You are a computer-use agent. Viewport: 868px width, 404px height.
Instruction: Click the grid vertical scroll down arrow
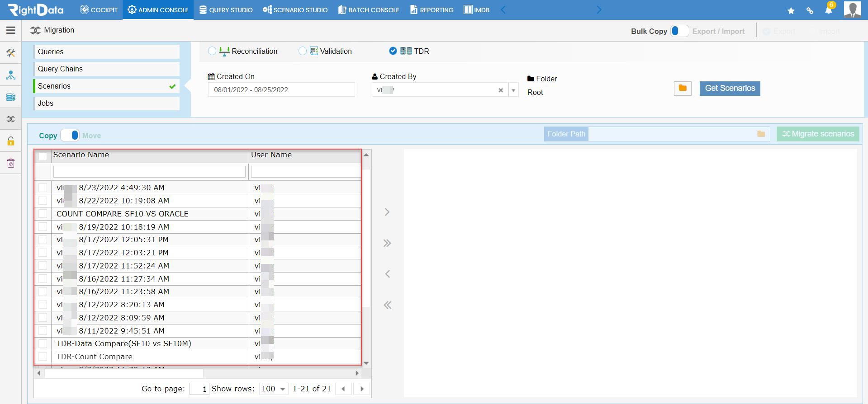[366, 363]
